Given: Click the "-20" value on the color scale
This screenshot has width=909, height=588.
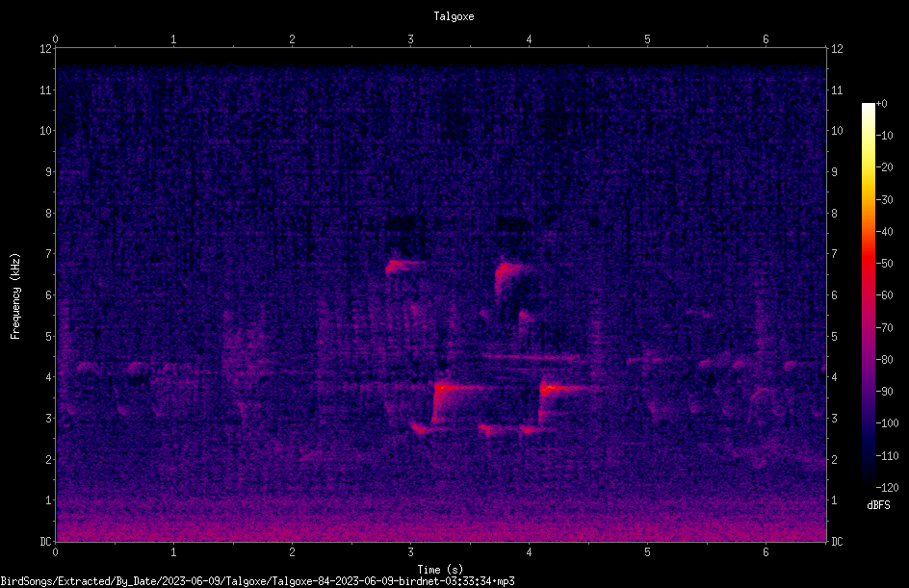Looking at the screenshot, I should [x=884, y=167].
